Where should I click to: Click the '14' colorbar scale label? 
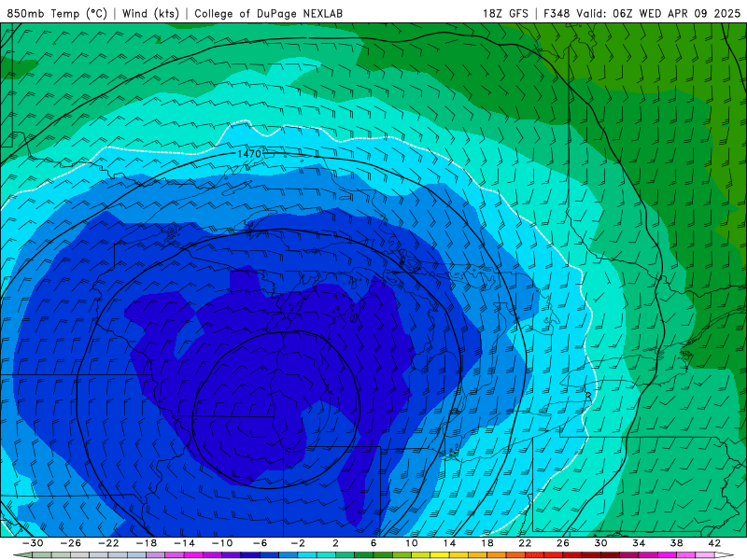[449, 543]
